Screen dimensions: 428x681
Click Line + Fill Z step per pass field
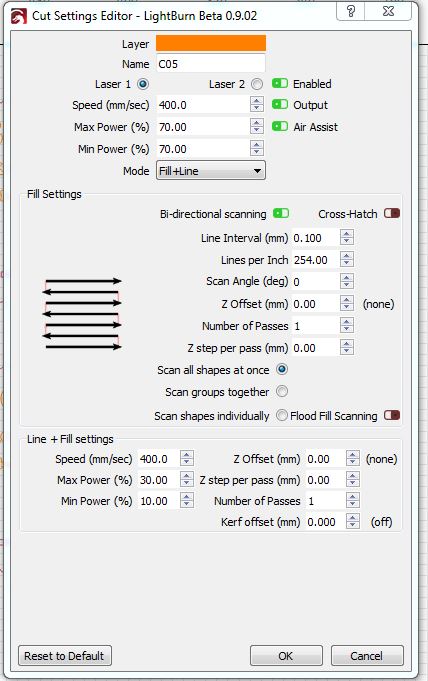[x=325, y=480]
